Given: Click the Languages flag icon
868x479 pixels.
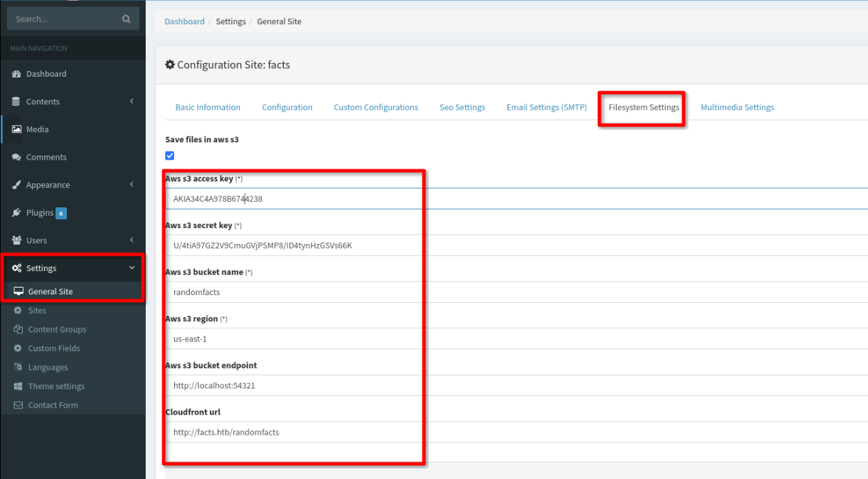Looking at the screenshot, I should point(19,367).
